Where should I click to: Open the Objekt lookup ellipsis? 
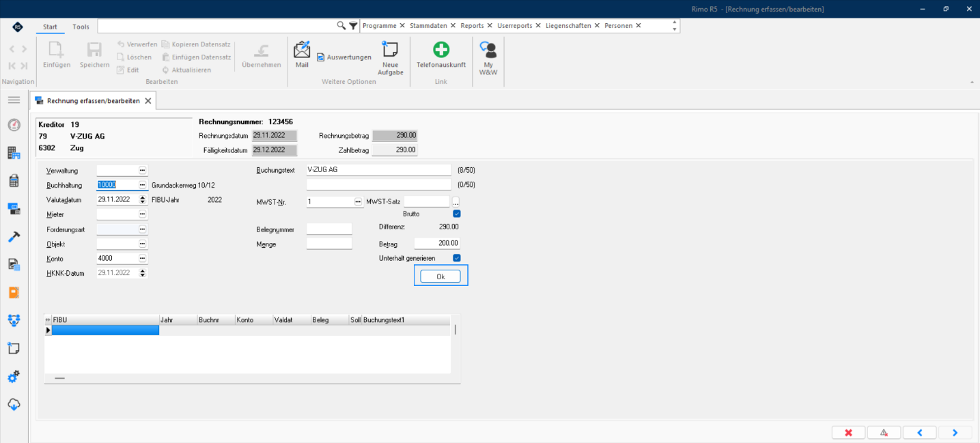[142, 244]
